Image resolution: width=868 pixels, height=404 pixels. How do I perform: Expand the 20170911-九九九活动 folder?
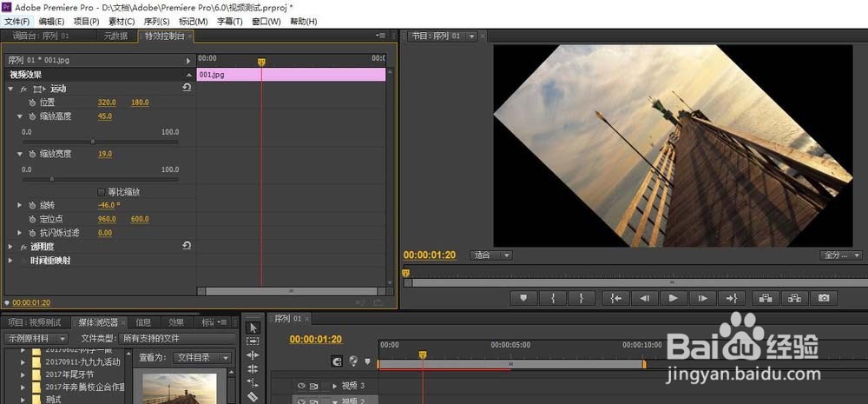23,362
